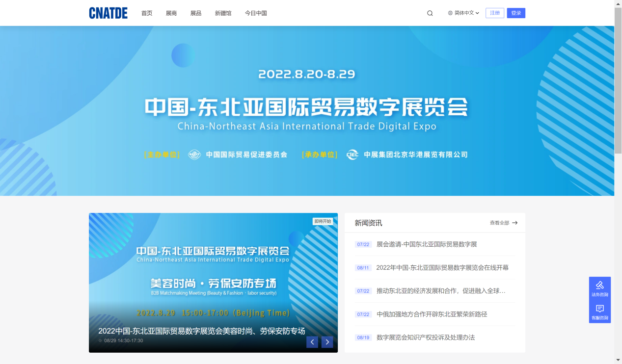
Task: Click the scrollbar up arrow
Action: 618,4
